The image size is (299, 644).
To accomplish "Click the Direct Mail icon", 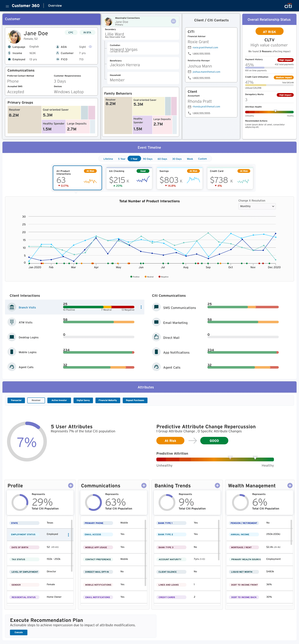I will tap(156, 337).
